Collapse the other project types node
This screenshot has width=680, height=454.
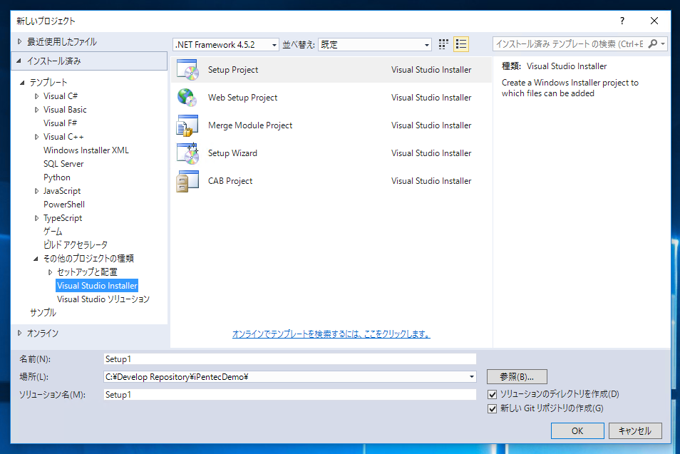pos(36,258)
